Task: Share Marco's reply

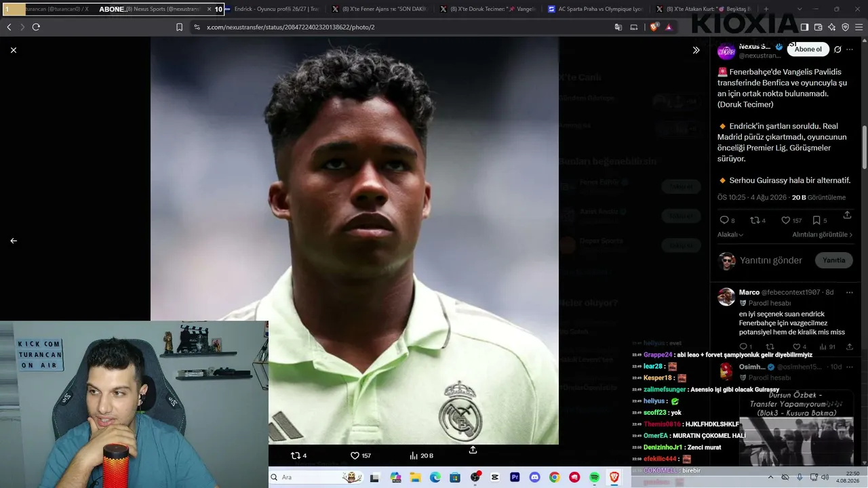Action: pos(850,347)
